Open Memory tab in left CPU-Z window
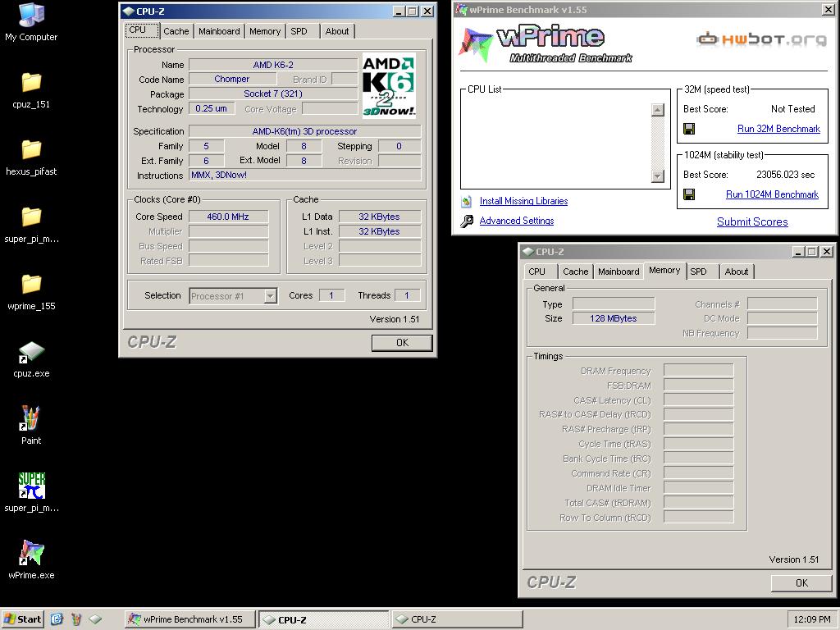The height and width of the screenshot is (630, 840). coord(265,32)
